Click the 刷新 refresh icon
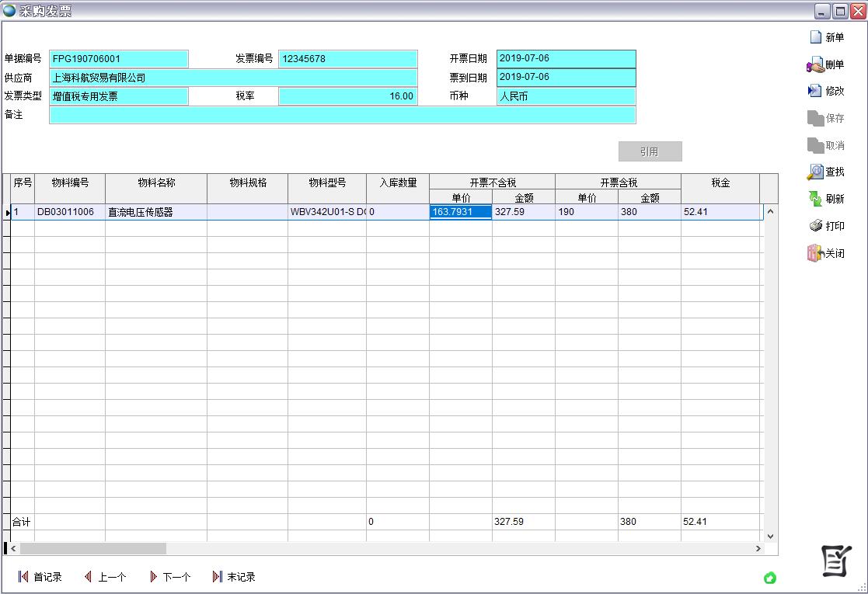Image resolution: width=868 pixels, height=594 pixels. tap(816, 199)
